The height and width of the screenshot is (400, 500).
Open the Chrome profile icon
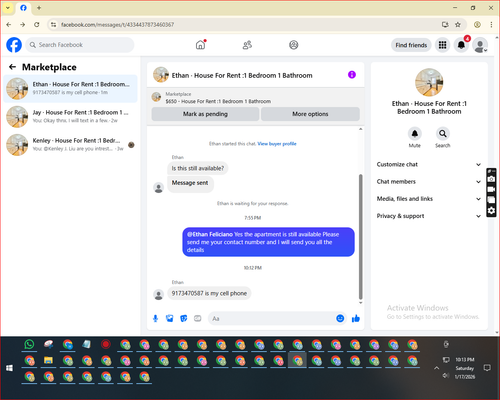477,25
